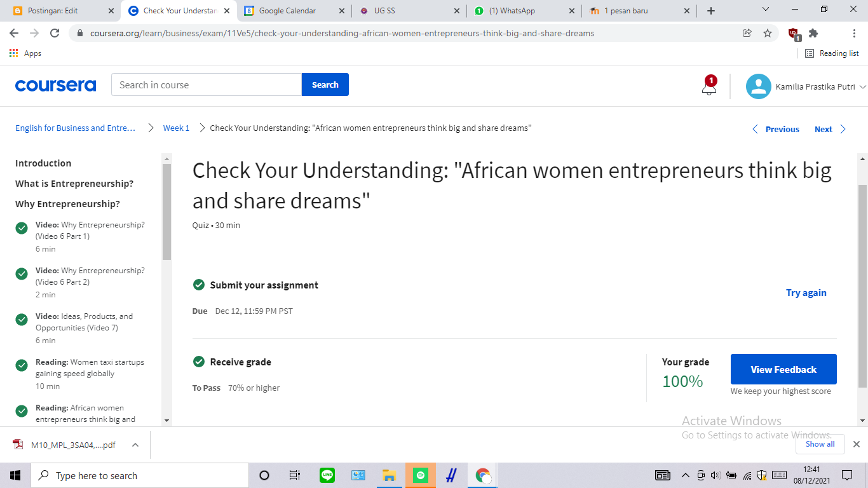This screenshot has height=488, width=868.
Task: Open Ideas, Products, and Opportunities video
Action: pyautogui.click(x=84, y=328)
